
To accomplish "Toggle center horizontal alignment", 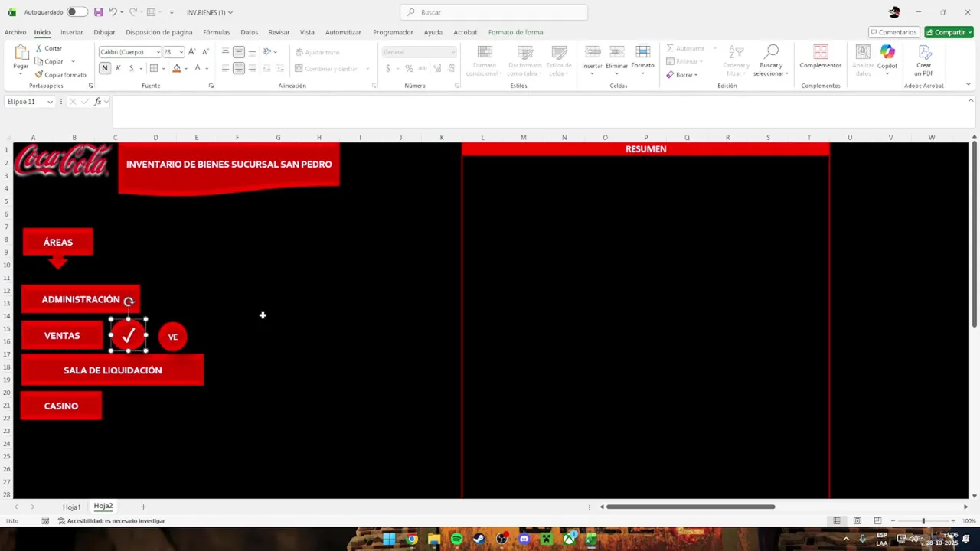I will [238, 68].
